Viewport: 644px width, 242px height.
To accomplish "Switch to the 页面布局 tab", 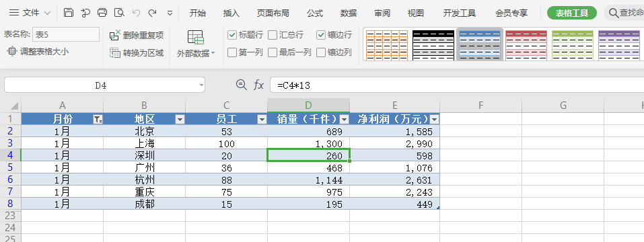I will coord(273,13).
